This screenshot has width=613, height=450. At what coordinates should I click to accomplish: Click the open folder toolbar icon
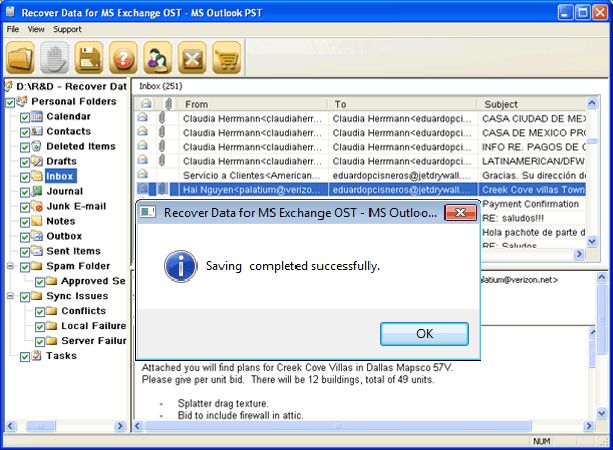tap(22, 58)
